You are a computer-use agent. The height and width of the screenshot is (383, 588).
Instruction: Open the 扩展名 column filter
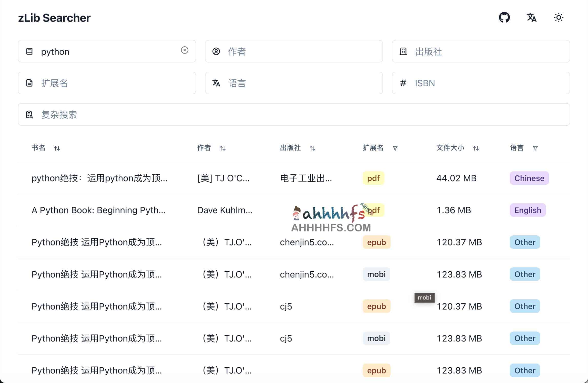click(396, 148)
